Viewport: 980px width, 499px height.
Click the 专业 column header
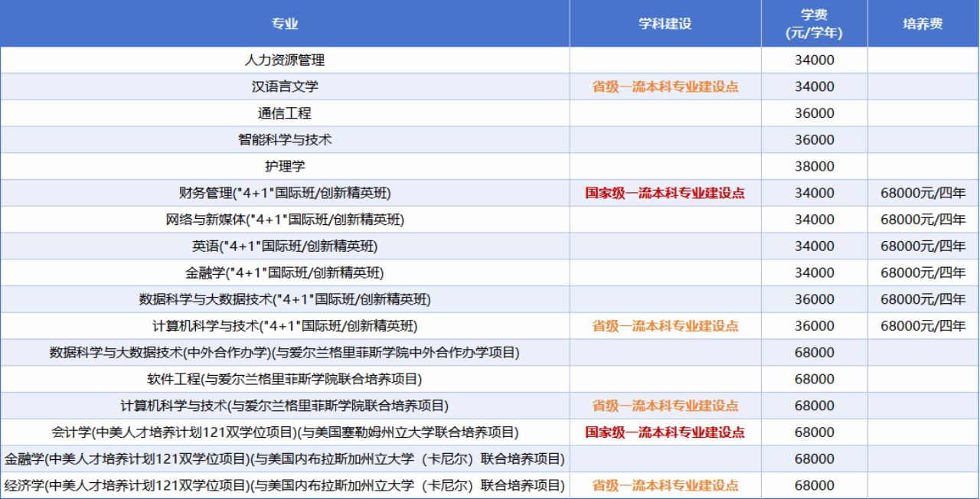(284, 24)
